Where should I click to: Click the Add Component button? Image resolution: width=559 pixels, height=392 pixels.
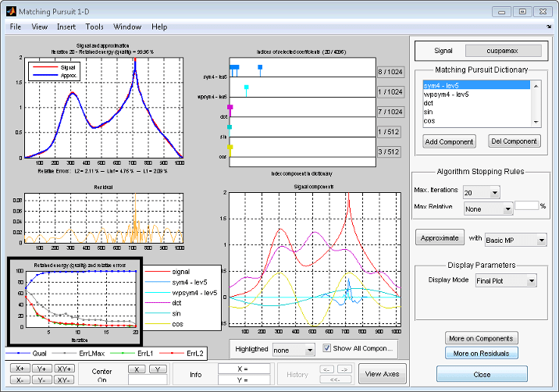point(449,141)
